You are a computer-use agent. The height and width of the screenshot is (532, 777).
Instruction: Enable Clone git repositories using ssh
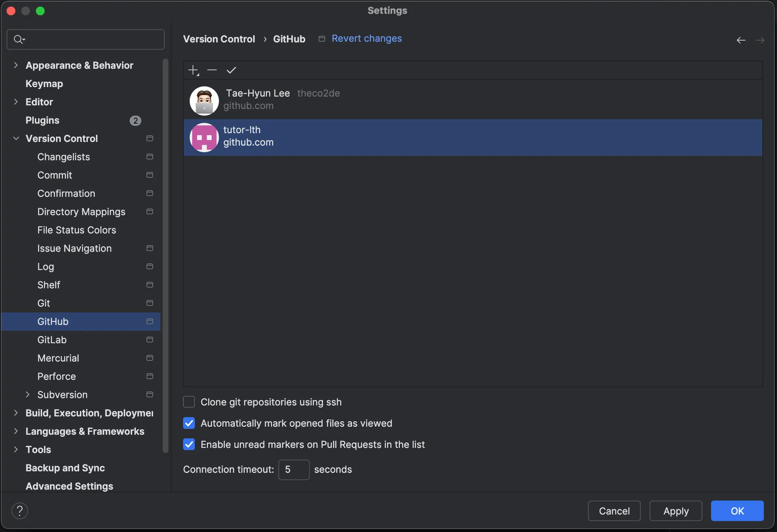(189, 402)
